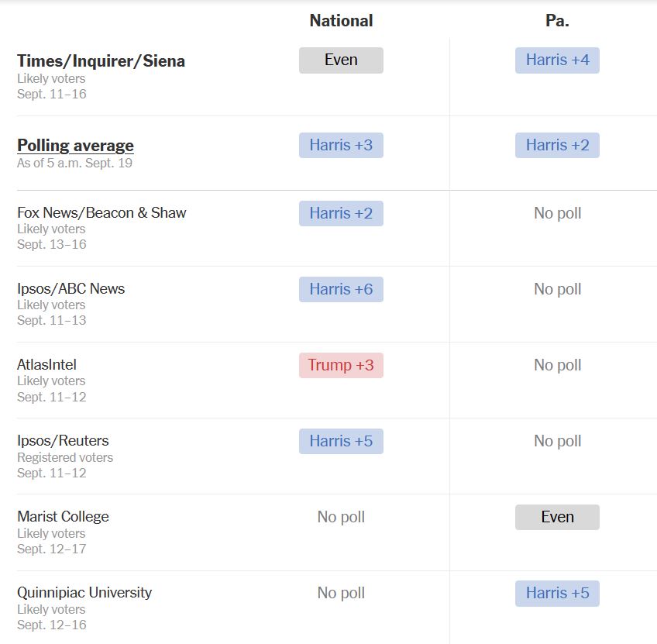Image resolution: width=657 pixels, height=644 pixels.
Task: Select Harris +3 national polling average badge
Action: (x=341, y=145)
